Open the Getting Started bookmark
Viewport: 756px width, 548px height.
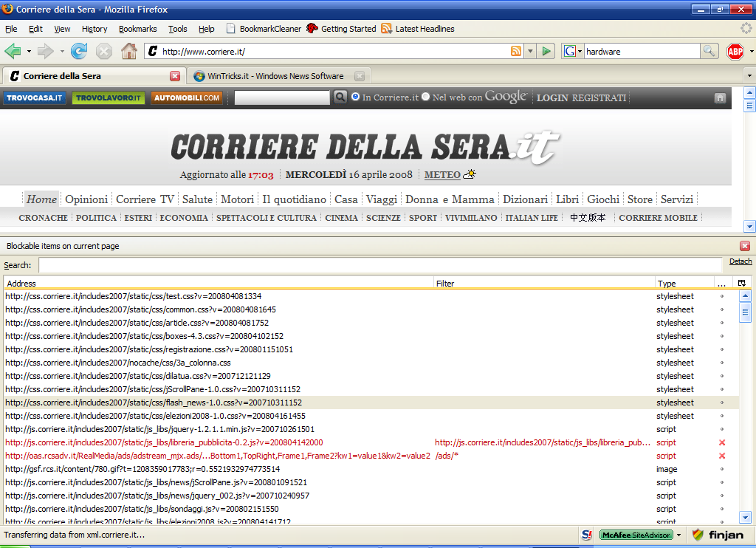point(341,29)
